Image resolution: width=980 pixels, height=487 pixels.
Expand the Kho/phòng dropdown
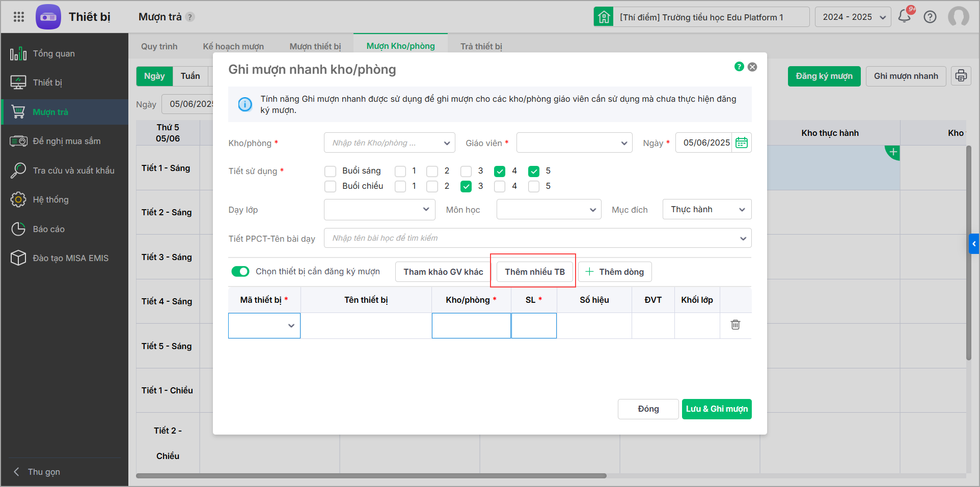click(389, 143)
